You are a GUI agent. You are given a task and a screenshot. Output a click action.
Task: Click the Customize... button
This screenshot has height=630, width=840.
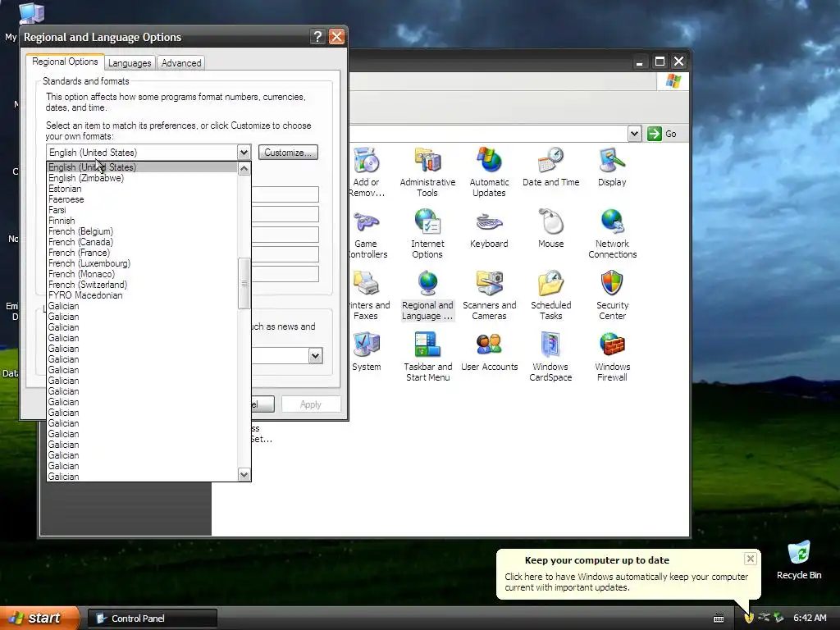[x=288, y=152]
